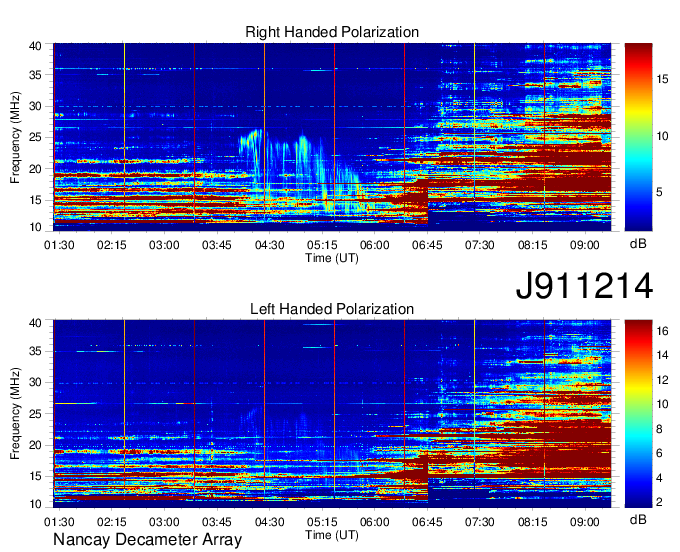Click "03:00" time tick of Left Handed plot
This screenshot has width=680, height=552.
pos(164,522)
